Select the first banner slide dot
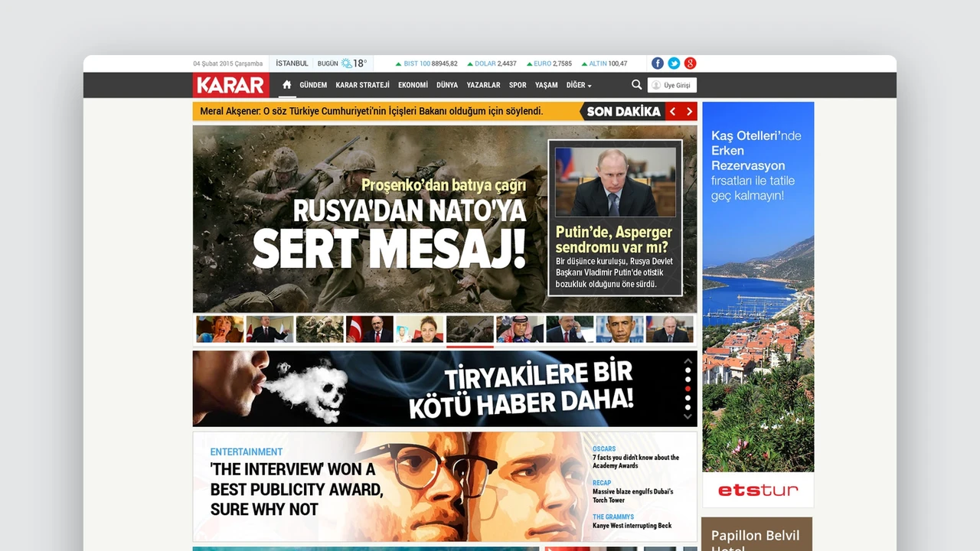The image size is (980, 551). [x=688, y=370]
